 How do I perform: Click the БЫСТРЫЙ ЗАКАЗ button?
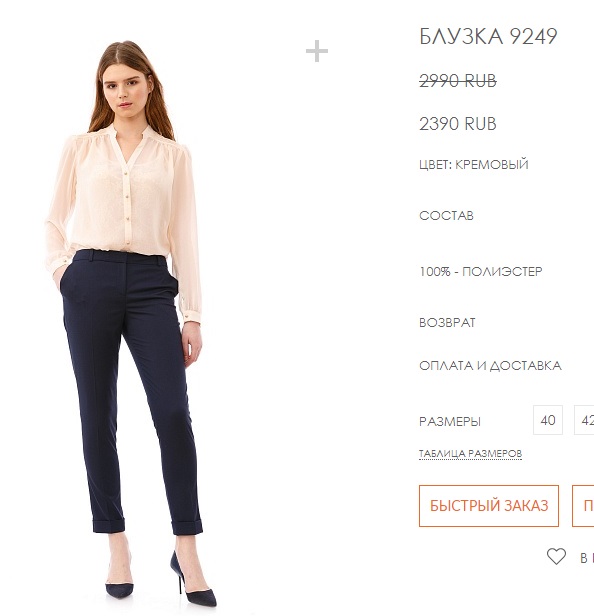pyautogui.click(x=489, y=506)
